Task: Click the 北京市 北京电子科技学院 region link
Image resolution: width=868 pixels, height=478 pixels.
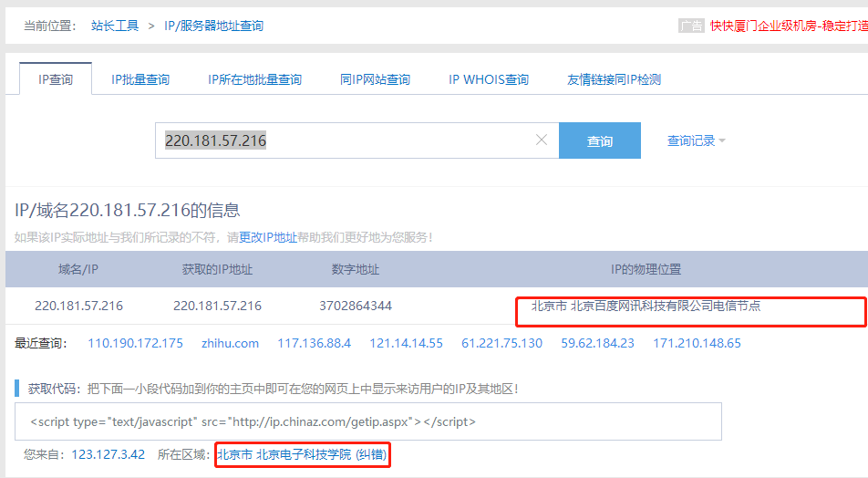Action: tap(303, 454)
